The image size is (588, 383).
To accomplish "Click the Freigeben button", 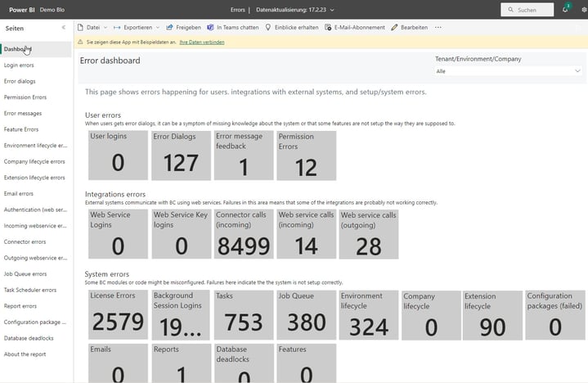I will coord(184,27).
